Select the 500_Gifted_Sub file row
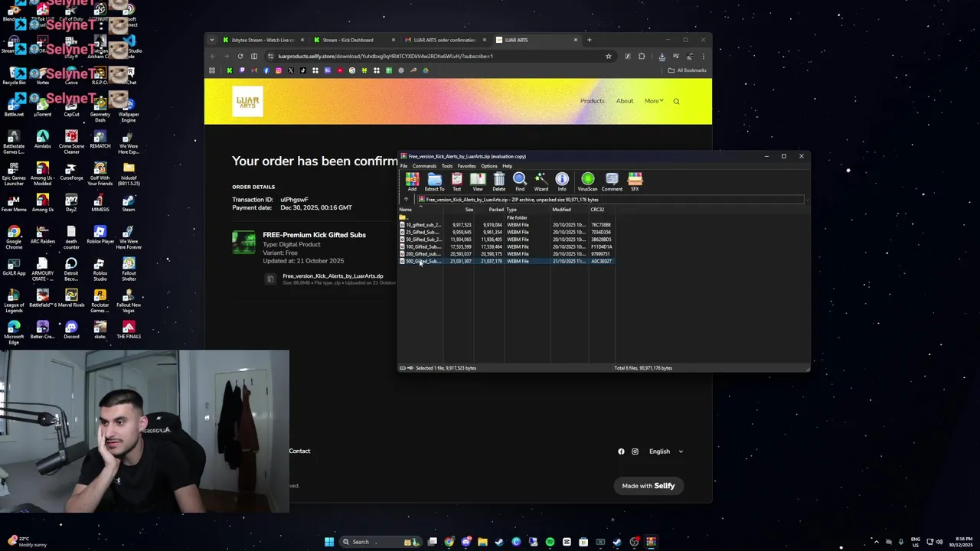This screenshot has height=551, width=980. tap(505, 261)
